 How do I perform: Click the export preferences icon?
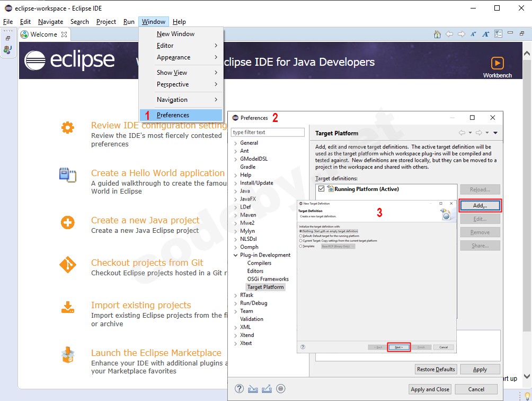click(x=267, y=389)
